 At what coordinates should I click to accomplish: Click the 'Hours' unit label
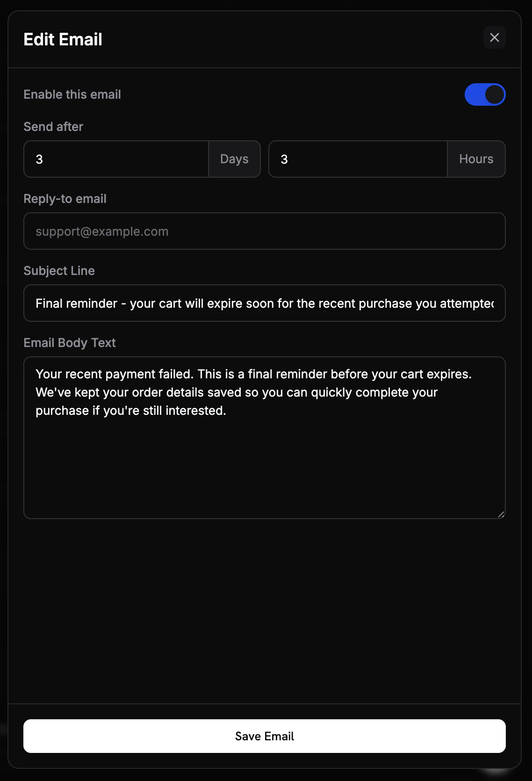(476, 159)
